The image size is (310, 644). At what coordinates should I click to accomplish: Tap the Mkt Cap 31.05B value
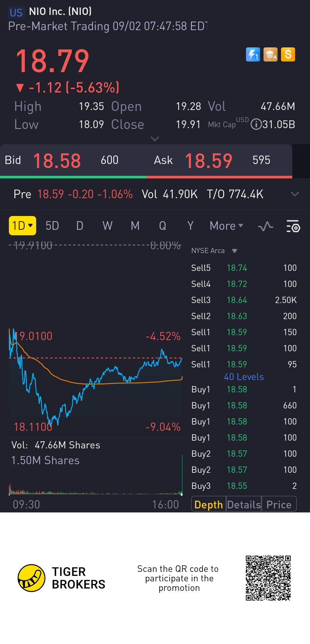279,124
